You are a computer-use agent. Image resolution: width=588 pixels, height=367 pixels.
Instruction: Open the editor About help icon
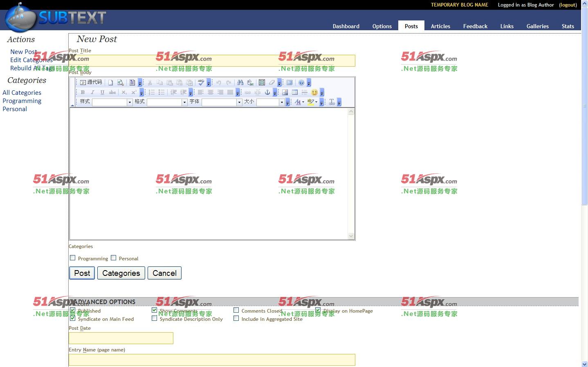pyautogui.click(x=301, y=83)
